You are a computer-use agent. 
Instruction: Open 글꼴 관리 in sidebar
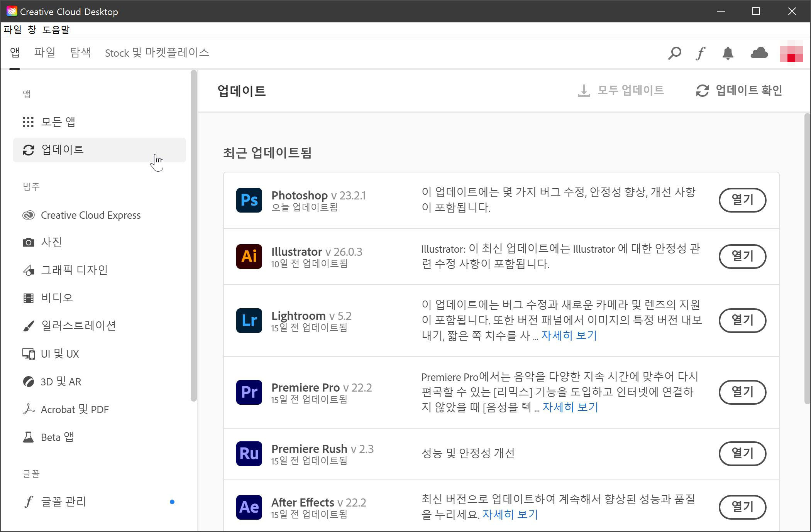63,502
